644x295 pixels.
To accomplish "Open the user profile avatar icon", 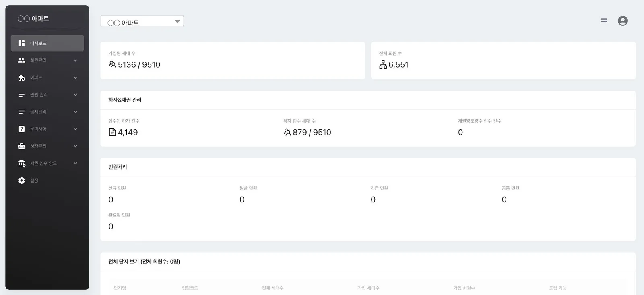I will (623, 21).
